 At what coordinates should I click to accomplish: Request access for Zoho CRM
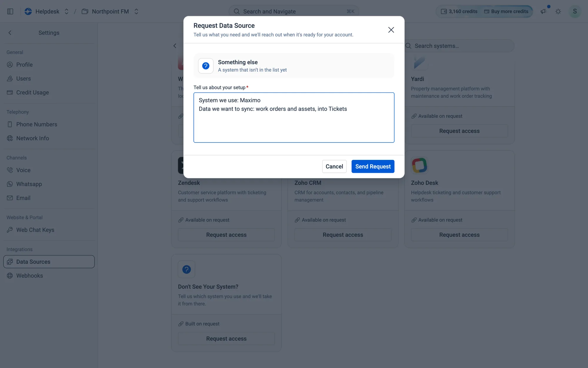(343, 235)
